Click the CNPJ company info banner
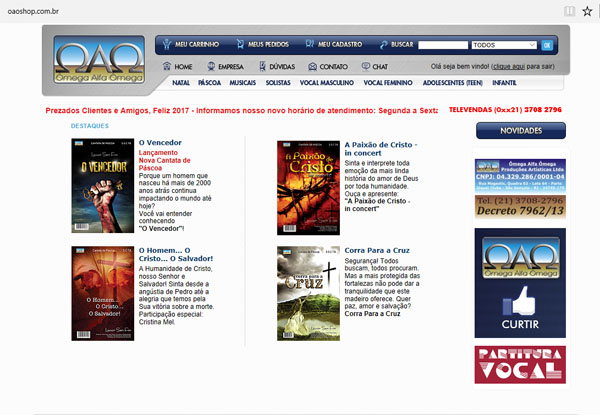The image size is (600, 415). [520, 176]
